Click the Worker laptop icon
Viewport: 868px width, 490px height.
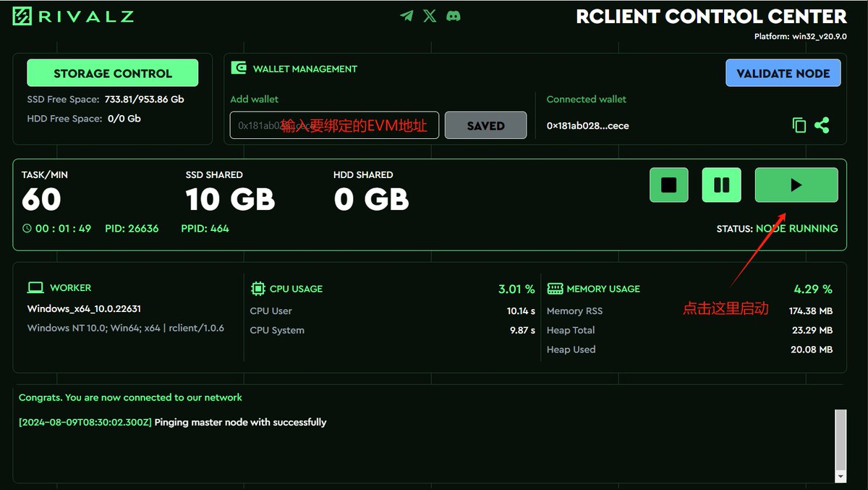point(35,287)
